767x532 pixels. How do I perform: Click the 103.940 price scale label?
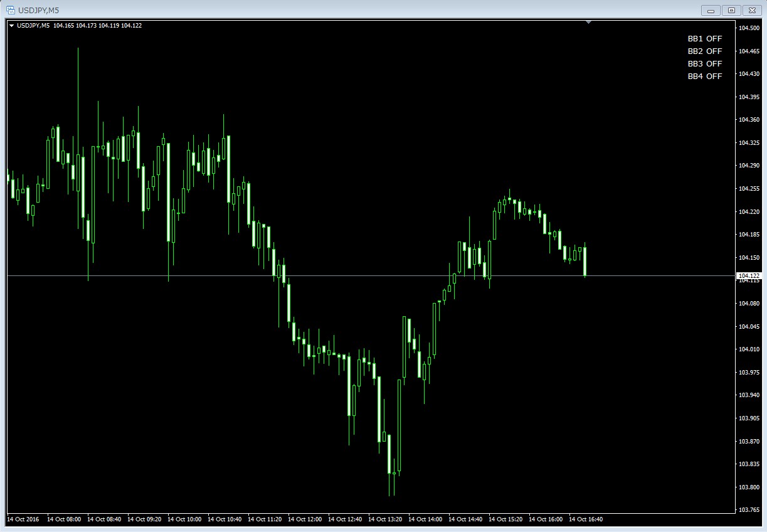pyautogui.click(x=749, y=395)
